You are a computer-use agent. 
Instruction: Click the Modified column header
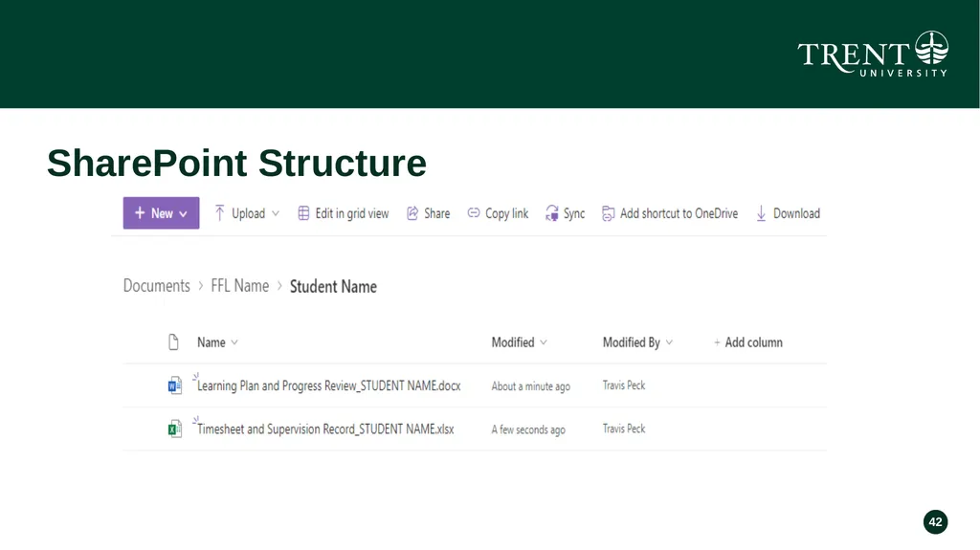tap(513, 341)
